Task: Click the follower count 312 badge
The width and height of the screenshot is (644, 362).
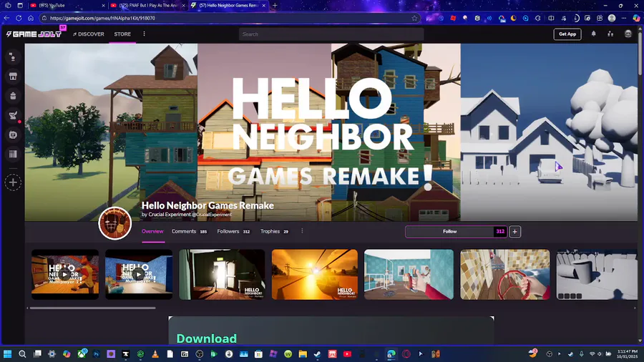Action: click(500, 232)
